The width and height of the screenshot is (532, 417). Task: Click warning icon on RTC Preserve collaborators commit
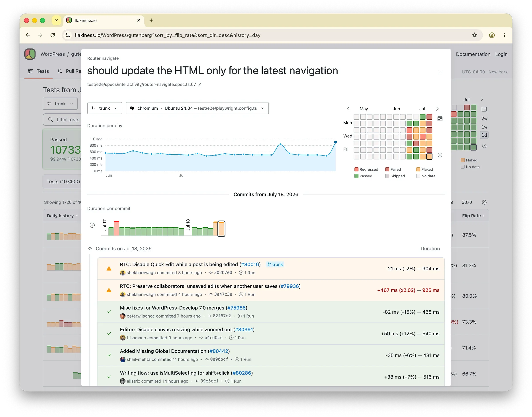click(109, 290)
